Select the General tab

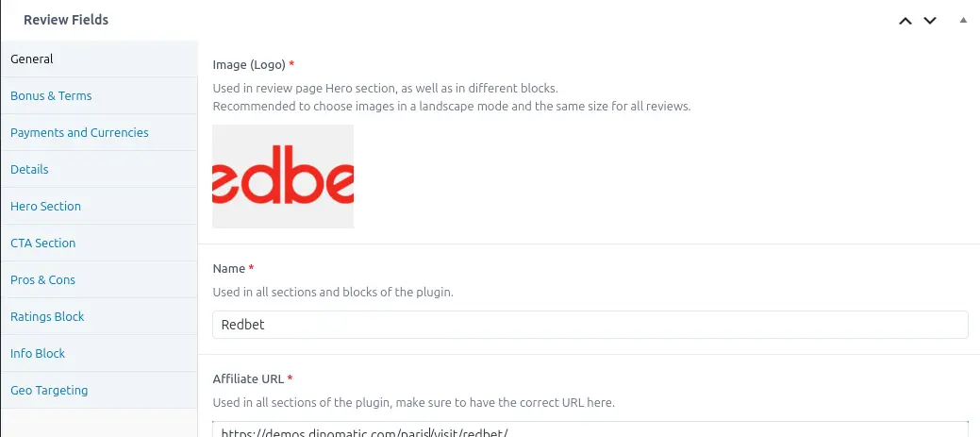[32, 59]
